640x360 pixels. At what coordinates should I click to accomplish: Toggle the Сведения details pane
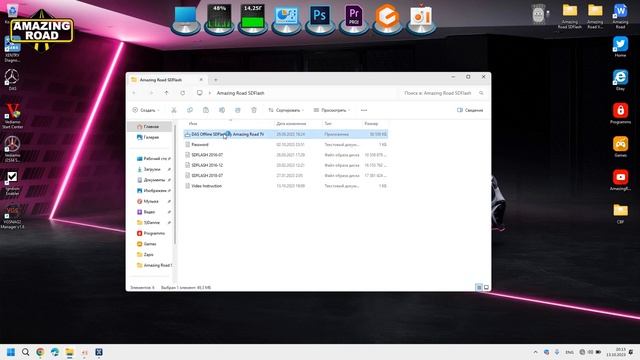(x=470, y=110)
